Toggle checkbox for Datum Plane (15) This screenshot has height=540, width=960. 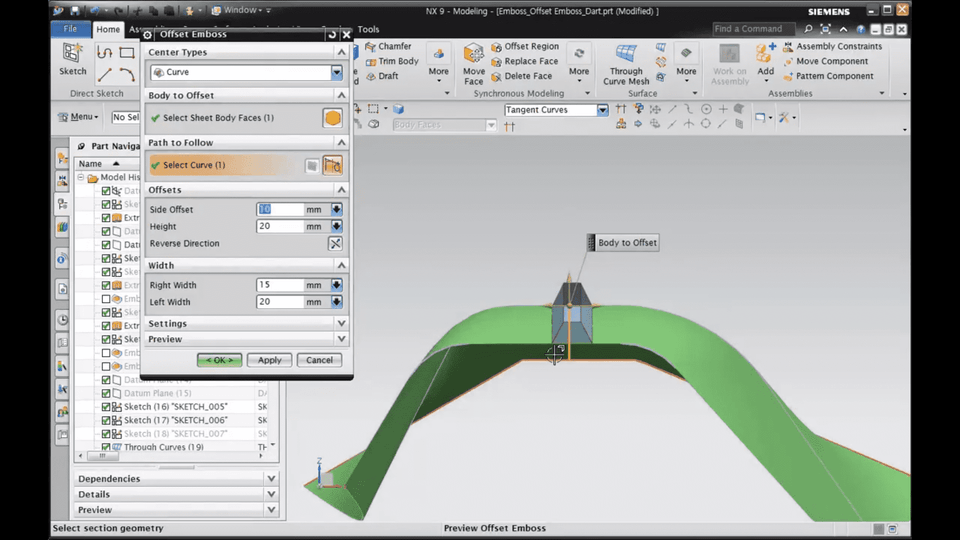coord(106,394)
